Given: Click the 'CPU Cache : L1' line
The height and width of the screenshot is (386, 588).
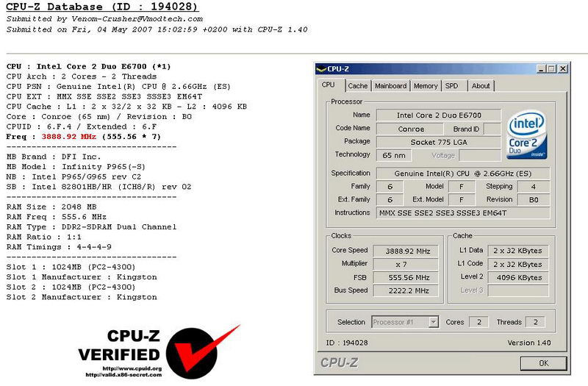Looking at the screenshot, I should tap(126, 107).
